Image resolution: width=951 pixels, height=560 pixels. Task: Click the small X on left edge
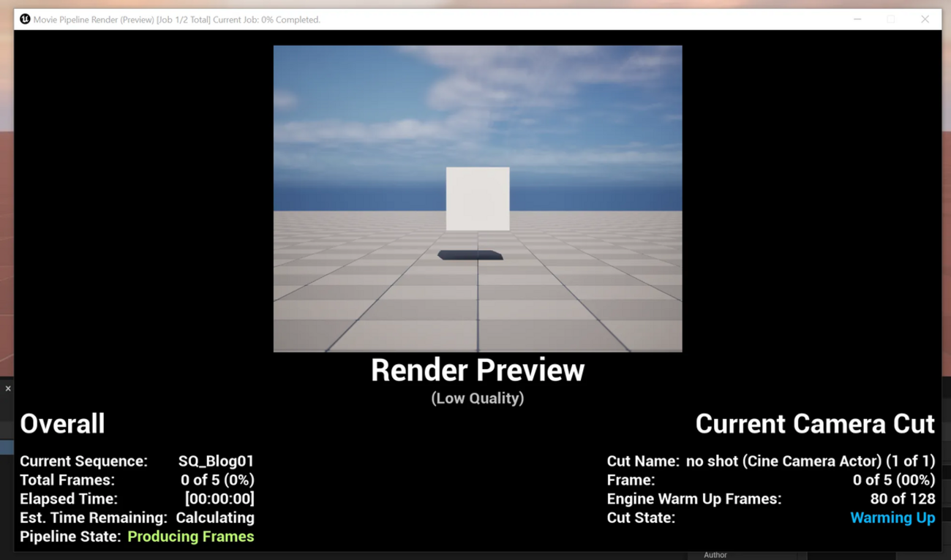(x=8, y=388)
